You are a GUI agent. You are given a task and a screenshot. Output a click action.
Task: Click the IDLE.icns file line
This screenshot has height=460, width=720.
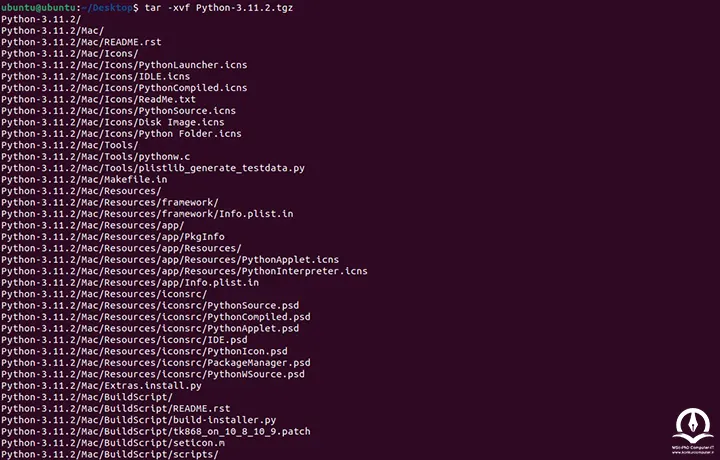(x=96, y=77)
